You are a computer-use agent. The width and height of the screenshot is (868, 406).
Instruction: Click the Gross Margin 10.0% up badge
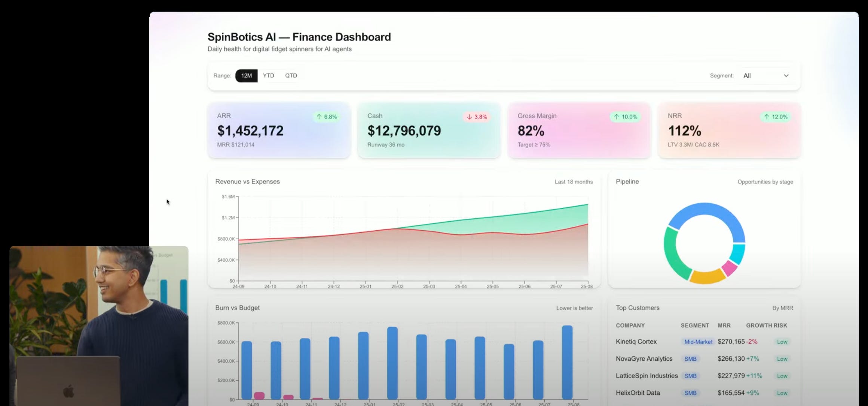coord(625,117)
